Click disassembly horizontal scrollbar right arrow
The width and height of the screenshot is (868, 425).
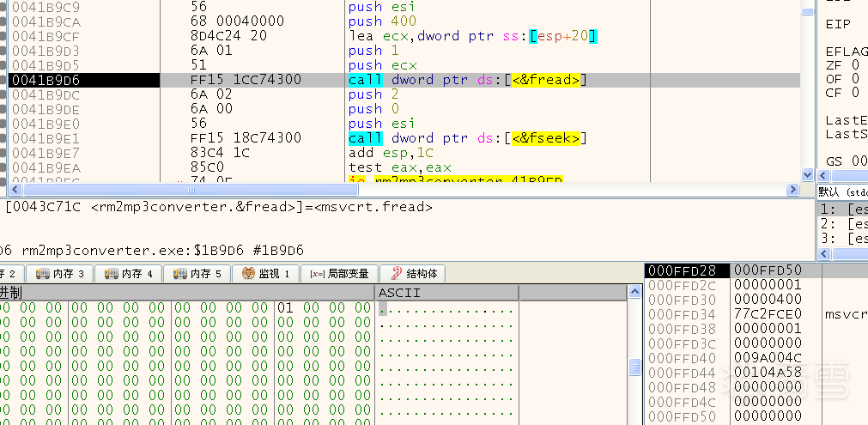tap(792, 190)
